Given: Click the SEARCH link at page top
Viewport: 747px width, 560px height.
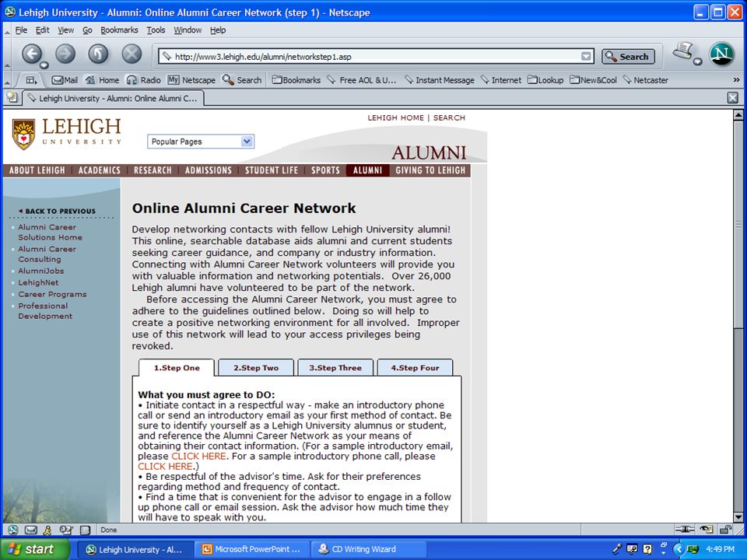Looking at the screenshot, I should tap(449, 117).
